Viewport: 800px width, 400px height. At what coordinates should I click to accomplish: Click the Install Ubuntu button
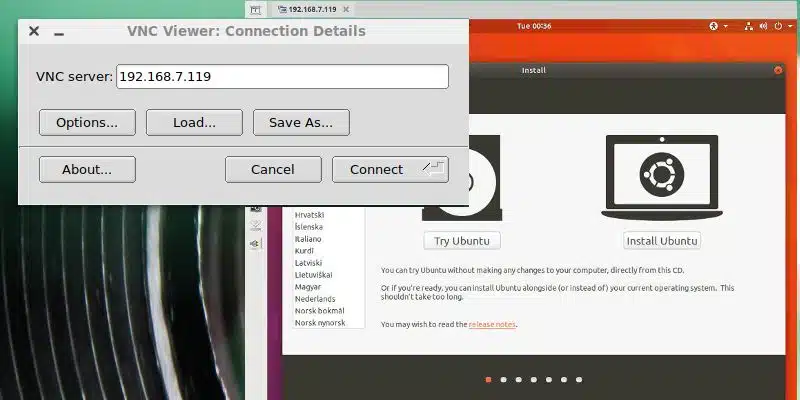click(x=662, y=241)
